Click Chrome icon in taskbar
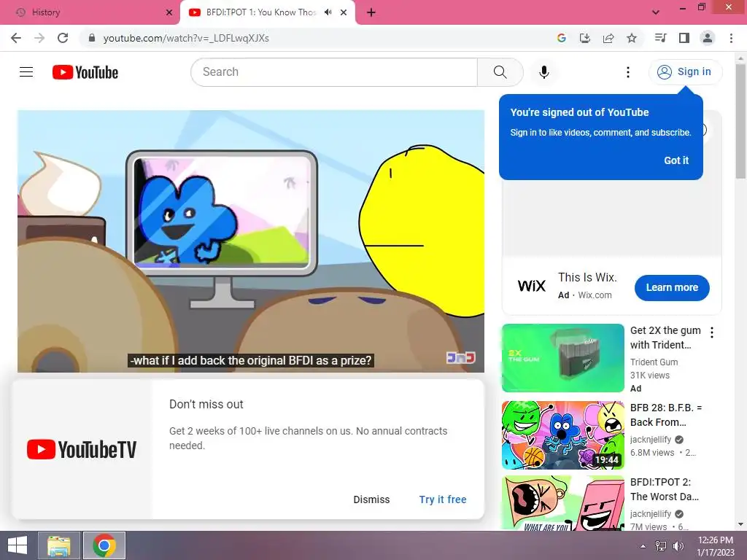Screen dimensions: 747x560 pos(104,545)
